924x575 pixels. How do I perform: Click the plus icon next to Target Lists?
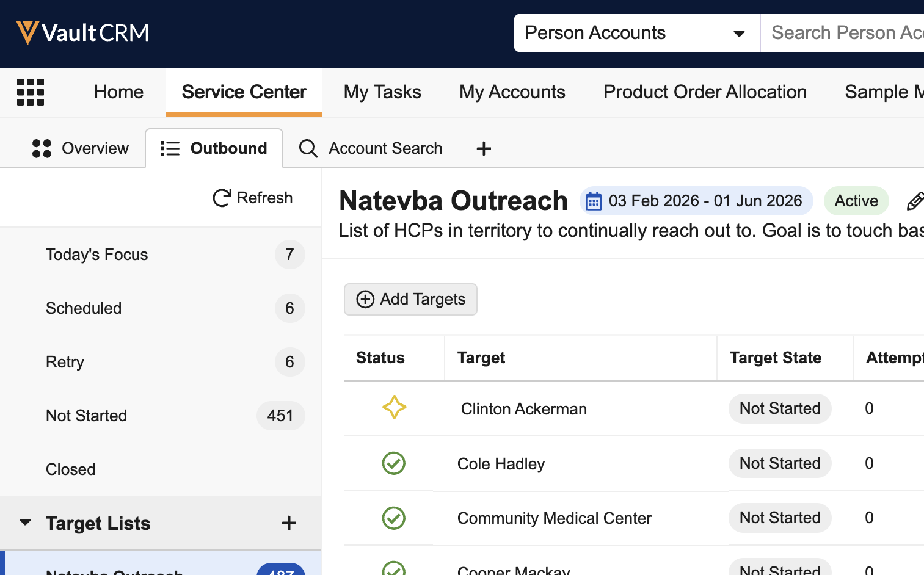[x=289, y=523]
